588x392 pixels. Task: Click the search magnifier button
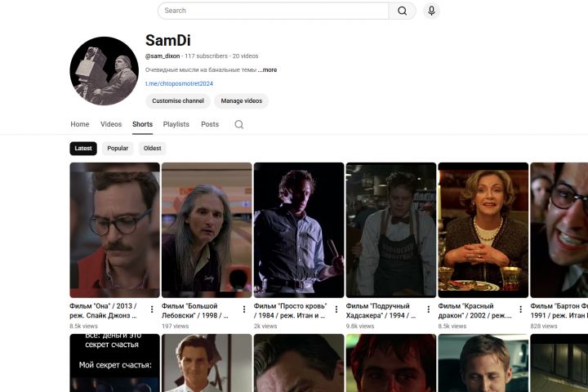pyautogui.click(x=402, y=11)
